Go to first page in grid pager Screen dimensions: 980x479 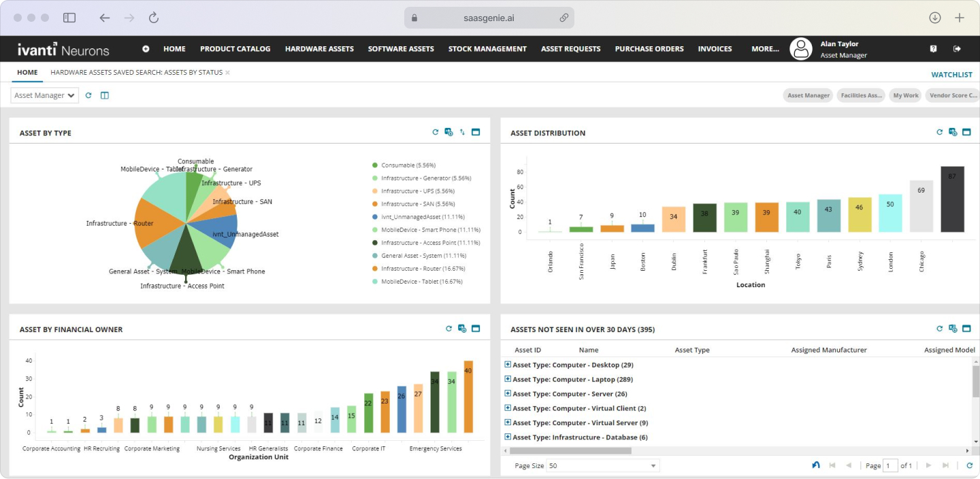click(832, 465)
